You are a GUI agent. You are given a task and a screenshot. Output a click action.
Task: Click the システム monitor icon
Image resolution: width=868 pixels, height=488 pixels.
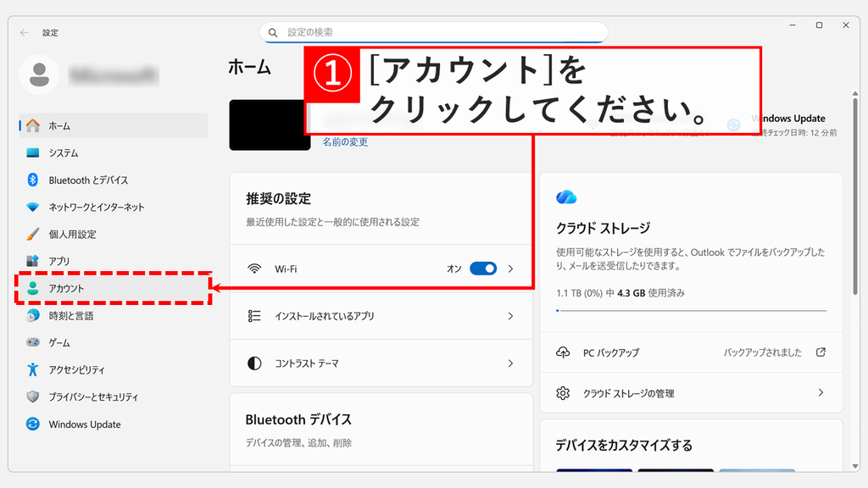tap(33, 152)
